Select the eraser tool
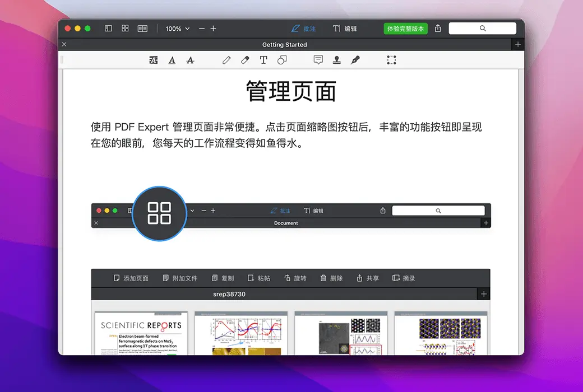Viewport: 583px width, 392px height. pyautogui.click(x=245, y=60)
